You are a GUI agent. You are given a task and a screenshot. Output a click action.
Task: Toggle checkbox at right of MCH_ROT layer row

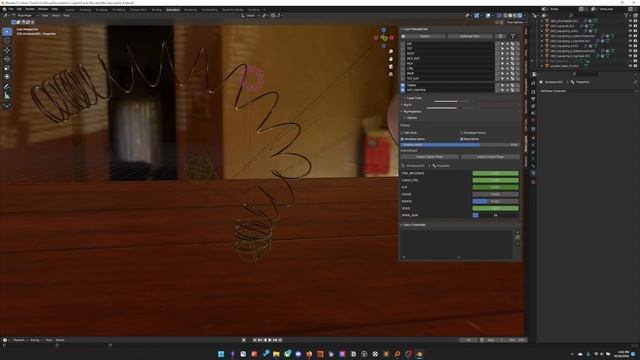point(498,58)
